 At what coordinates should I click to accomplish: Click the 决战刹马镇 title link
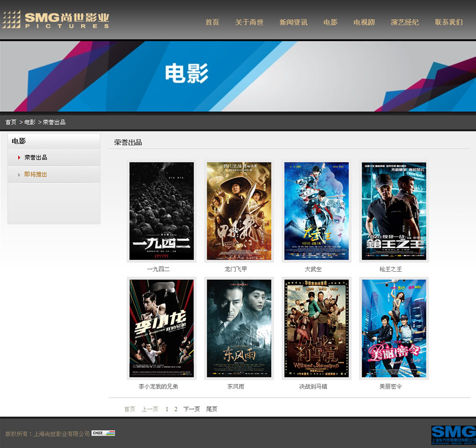coord(313,387)
